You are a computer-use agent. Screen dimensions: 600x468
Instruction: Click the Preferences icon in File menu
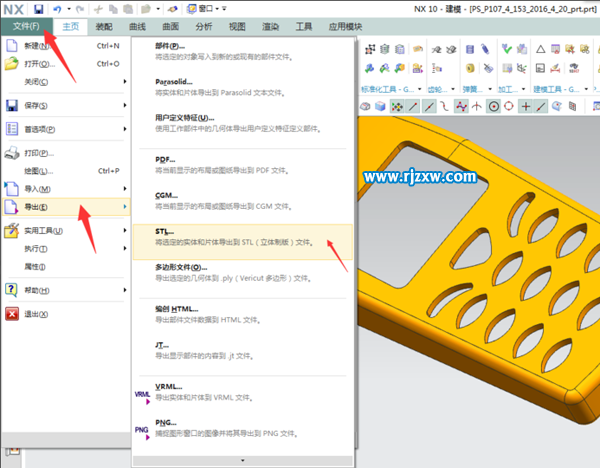point(12,129)
